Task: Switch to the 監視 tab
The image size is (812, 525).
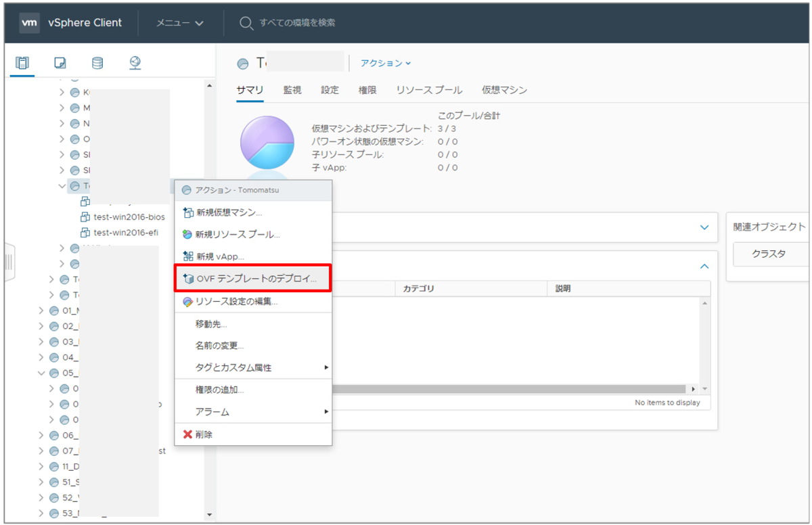Action: (292, 90)
